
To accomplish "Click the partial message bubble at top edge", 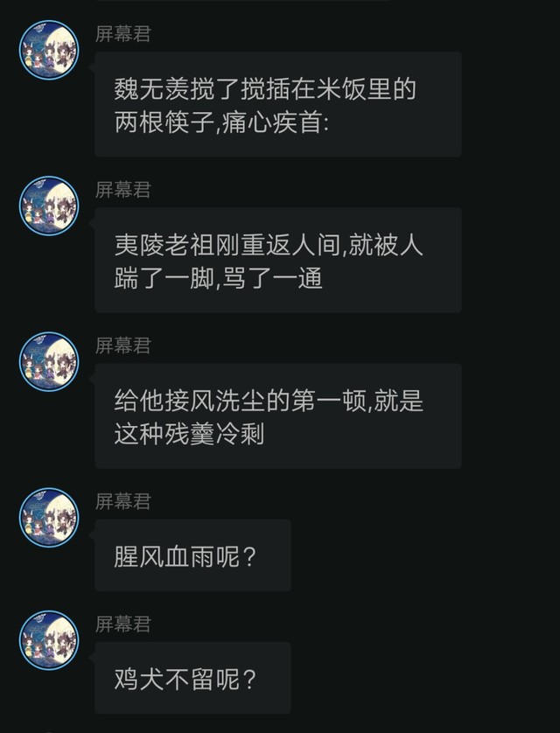I will coord(243,1).
